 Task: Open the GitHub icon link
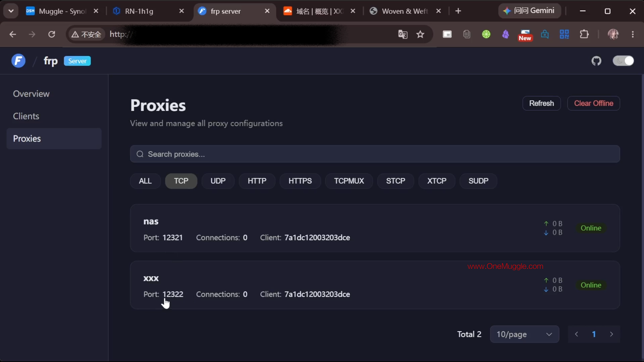click(x=596, y=61)
